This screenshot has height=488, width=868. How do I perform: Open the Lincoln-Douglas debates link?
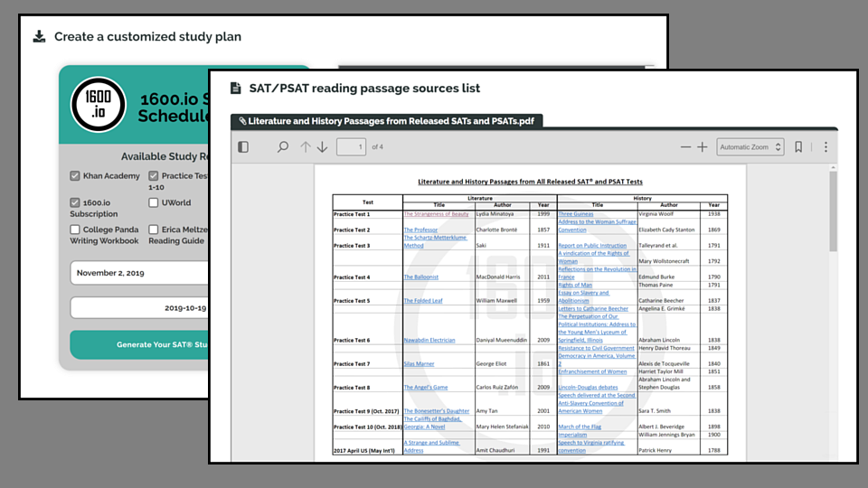[588, 388]
